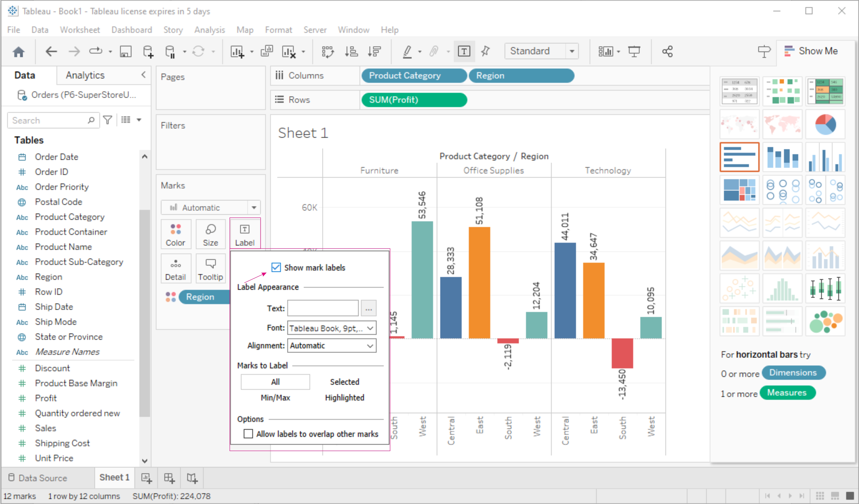Screen dimensions: 859x504
Task: Click the Save icon in toolbar
Action: tap(126, 51)
